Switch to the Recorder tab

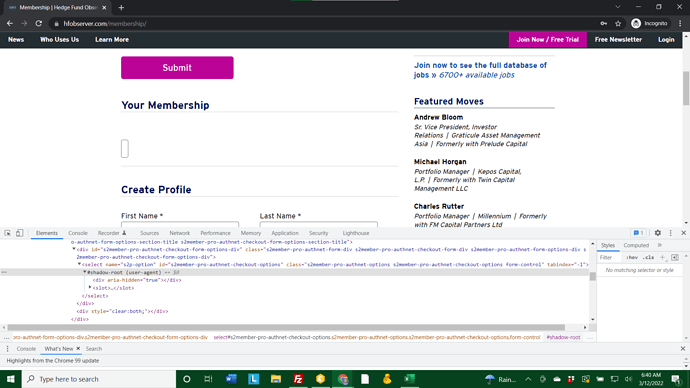click(112, 233)
